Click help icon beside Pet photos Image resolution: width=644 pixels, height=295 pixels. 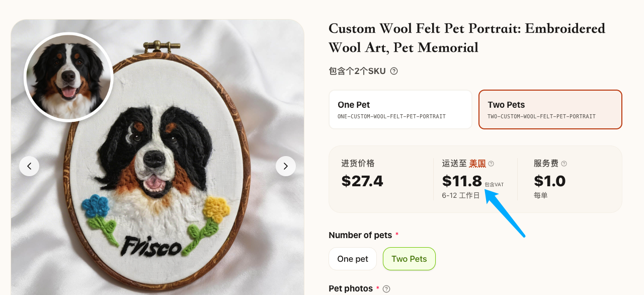[x=386, y=289]
